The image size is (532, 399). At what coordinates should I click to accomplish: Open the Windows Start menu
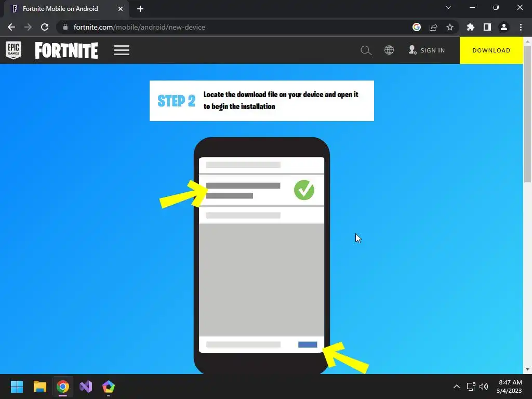tap(17, 387)
